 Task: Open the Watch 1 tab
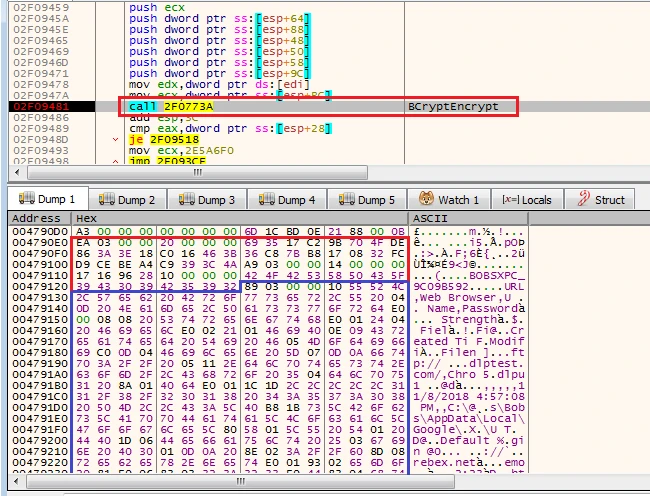point(449,200)
